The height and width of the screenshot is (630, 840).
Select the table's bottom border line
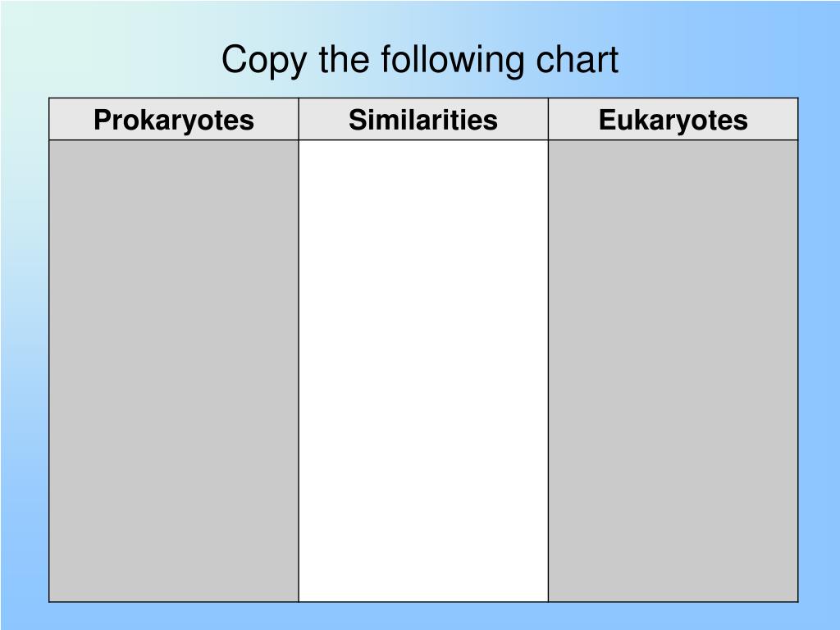(423, 602)
